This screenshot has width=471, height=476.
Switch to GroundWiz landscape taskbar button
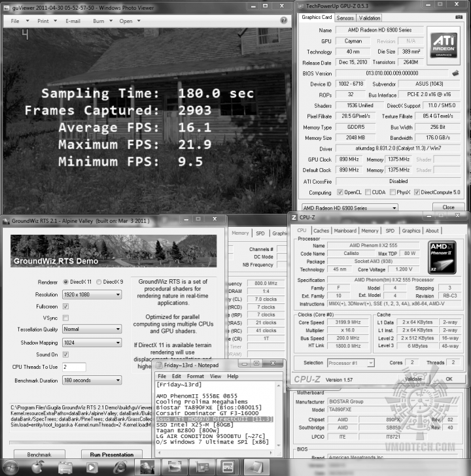[x=147, y=467]
